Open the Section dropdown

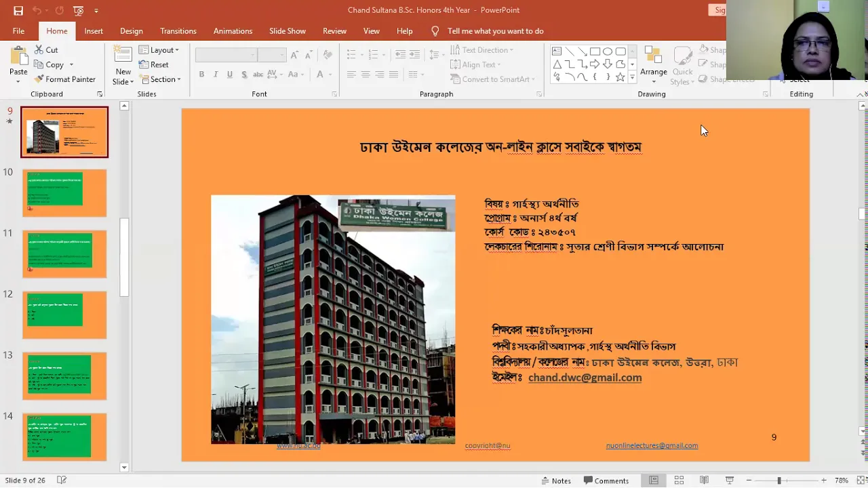pyautogui.click(x=160, y=79)
